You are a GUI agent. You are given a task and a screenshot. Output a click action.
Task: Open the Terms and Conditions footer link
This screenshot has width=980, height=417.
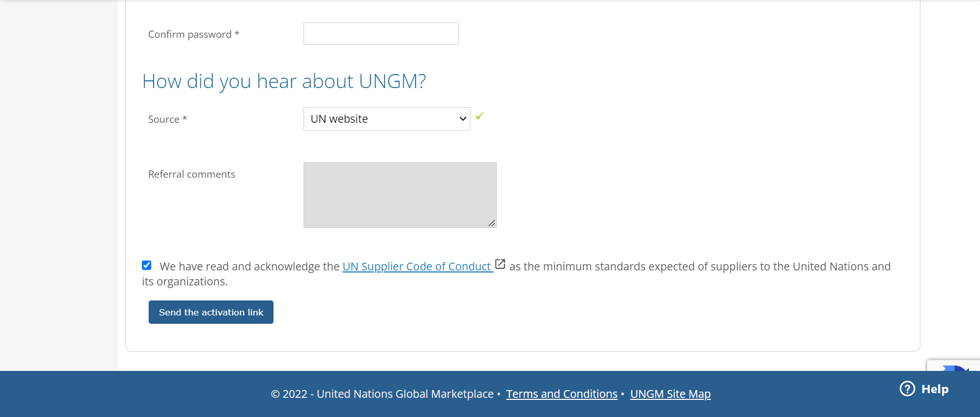[561, 394]
